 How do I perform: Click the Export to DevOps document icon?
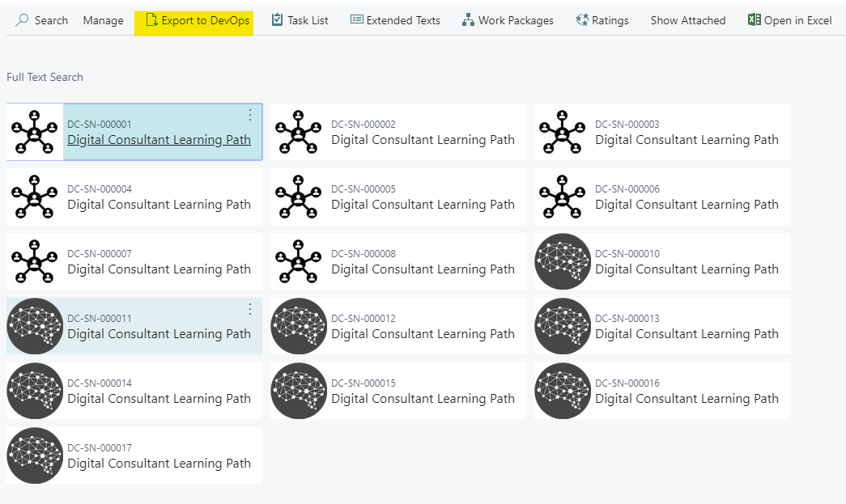151,20
